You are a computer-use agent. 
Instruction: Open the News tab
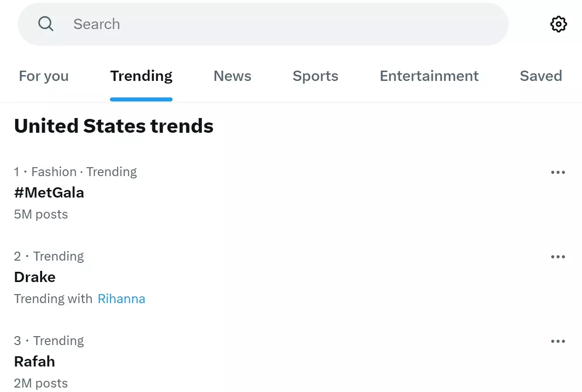(x=232, y=76)
